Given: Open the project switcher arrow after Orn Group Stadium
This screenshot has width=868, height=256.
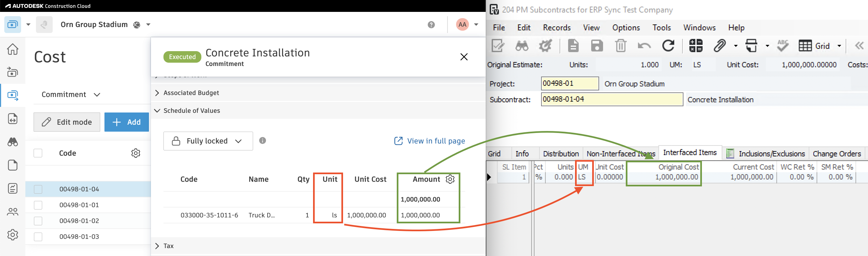Looking at the screenshot, I should click(148, 25).
